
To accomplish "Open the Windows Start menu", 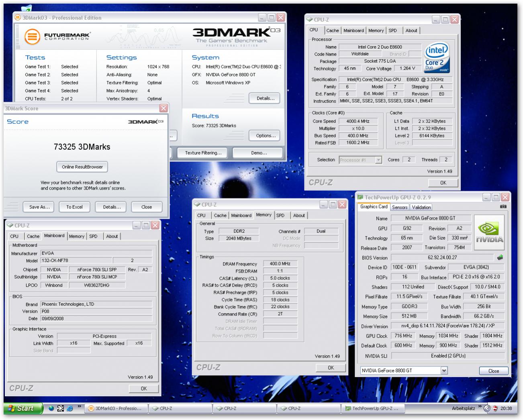I will [23, 408].
